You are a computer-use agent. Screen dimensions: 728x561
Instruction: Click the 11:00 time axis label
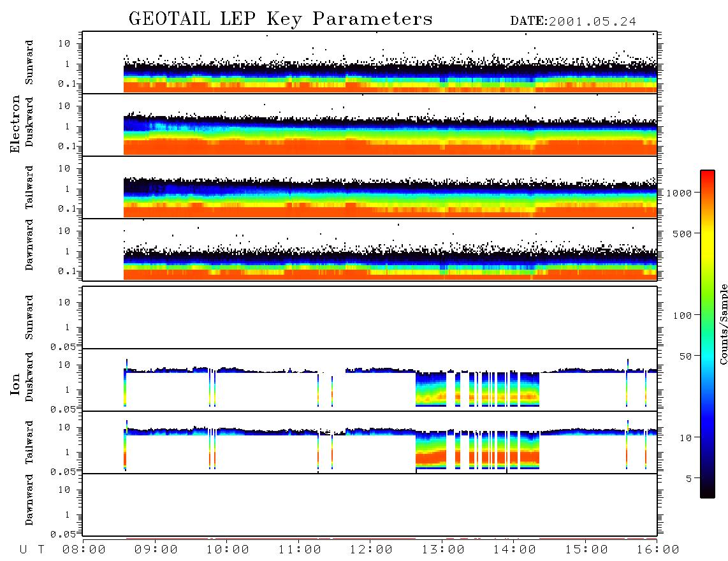point(300,550)
